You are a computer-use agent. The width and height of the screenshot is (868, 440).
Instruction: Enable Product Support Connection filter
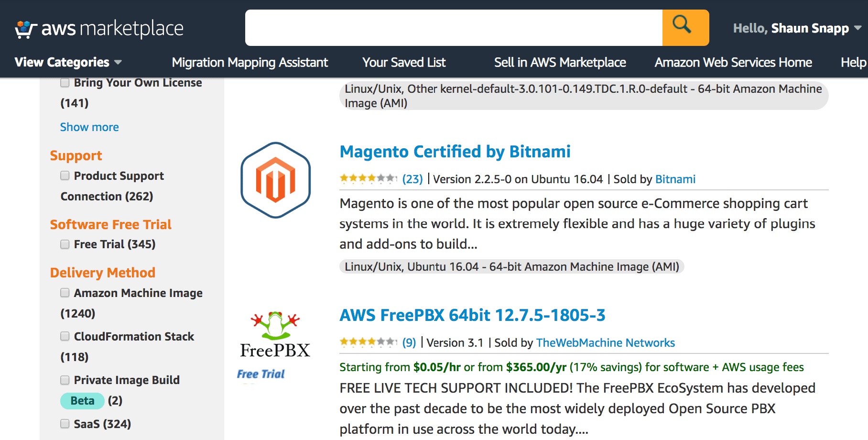[65, 176]
